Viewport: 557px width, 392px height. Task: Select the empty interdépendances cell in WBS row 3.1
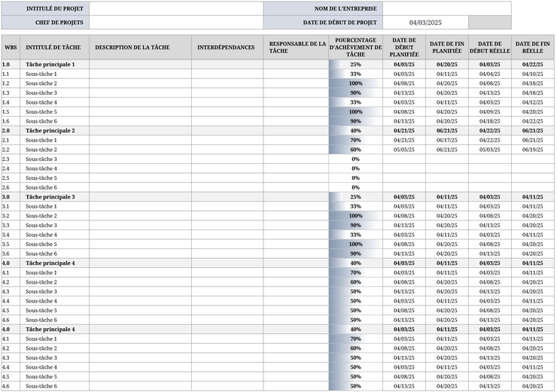[x=227, y=206]
